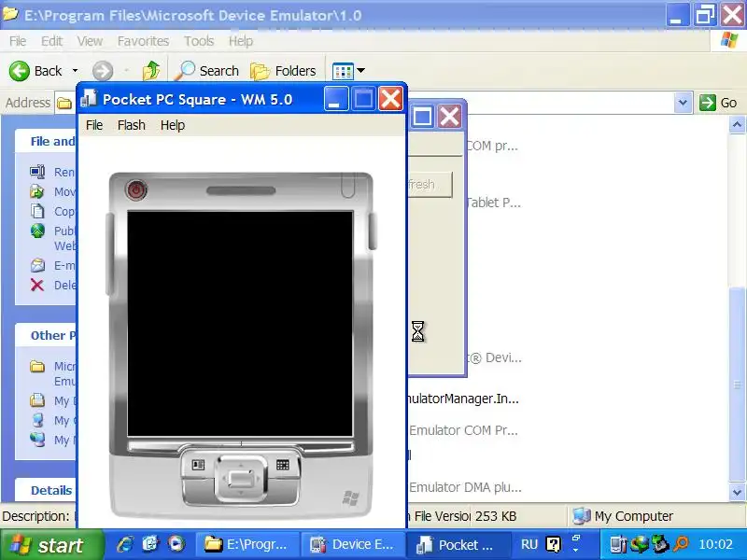Launch Internet Explorer from Quick Launch
Screen dimensions: 747x560
[125, 544]
